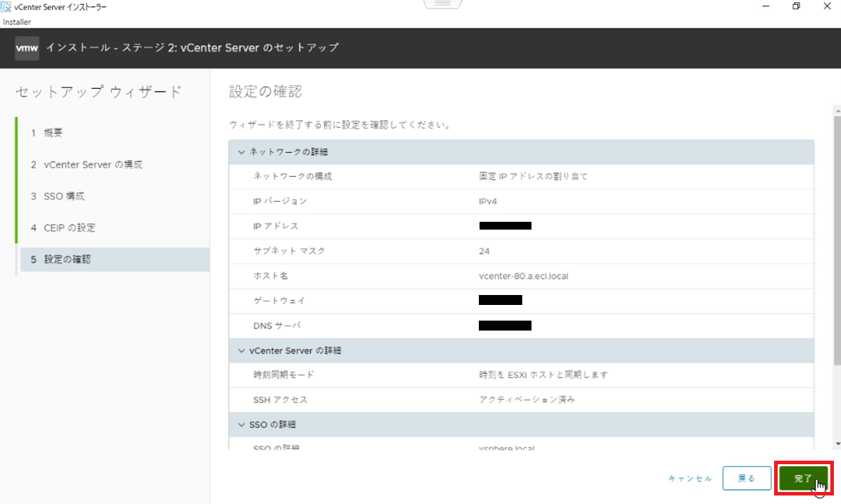Screen dimensions: 841x504
Task: Click subnet mask value 24
Action: (484, 251)
